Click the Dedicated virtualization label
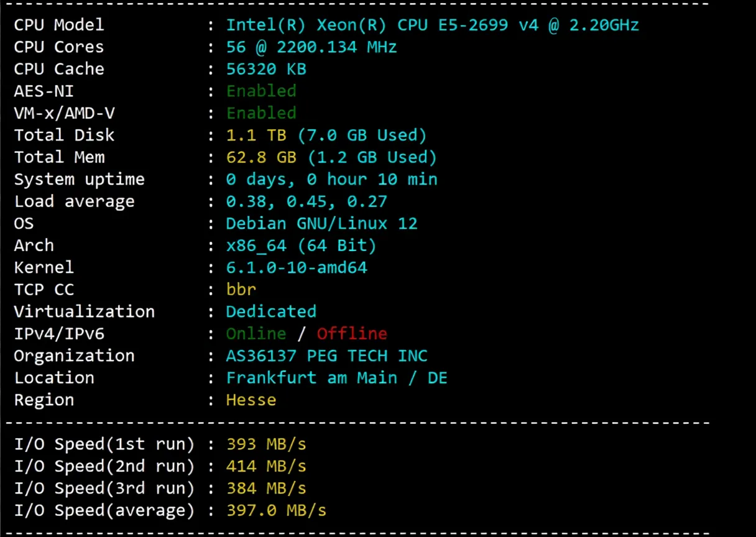756x537 pixels. click(x=270, y=311)
